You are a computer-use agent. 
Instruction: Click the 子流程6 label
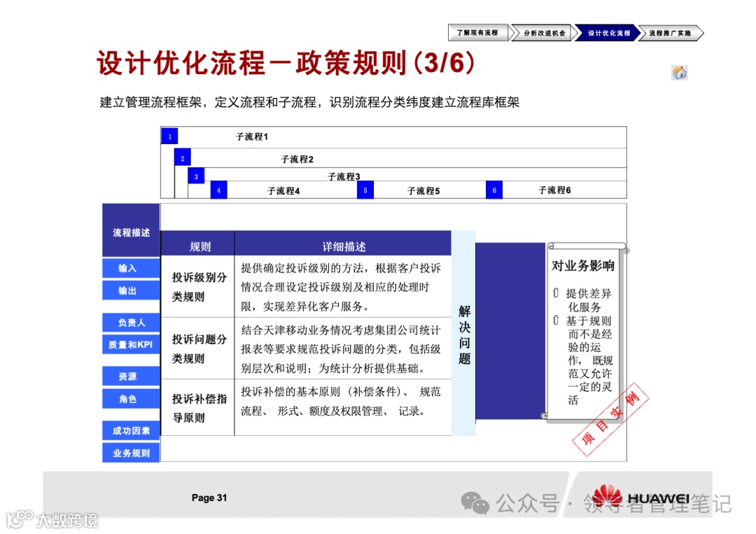[554, 190]
